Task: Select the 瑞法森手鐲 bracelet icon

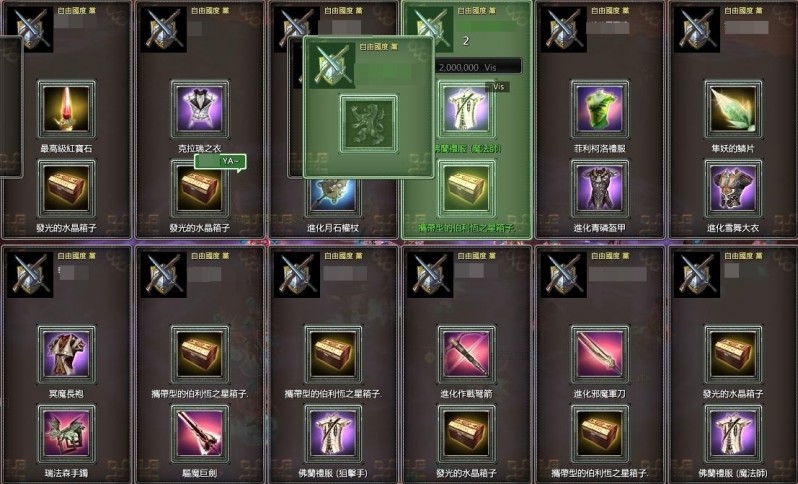Action: [x=66, y=434]
